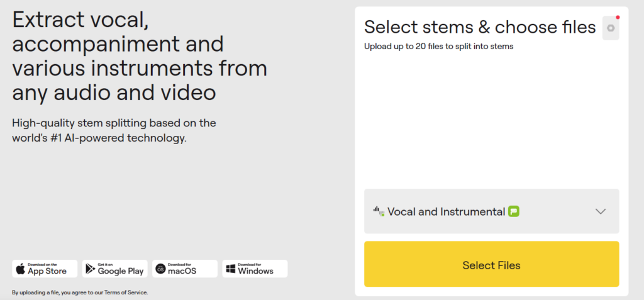This screenshot has width=644, height=300.
Task: Click the Windows logo on download badge
Action: coord(230,269)
